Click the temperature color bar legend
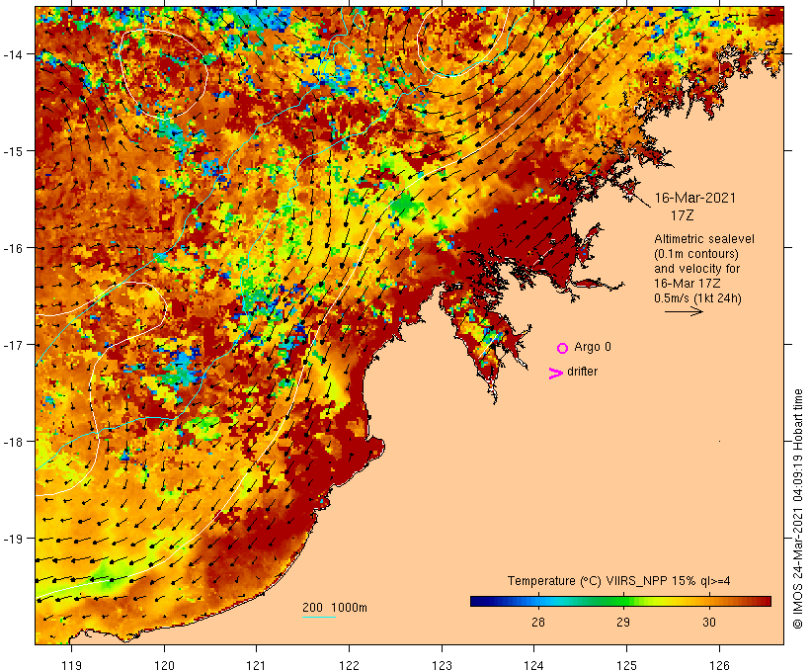This screenshot has height=672, width=810. [x=620, y=601]
